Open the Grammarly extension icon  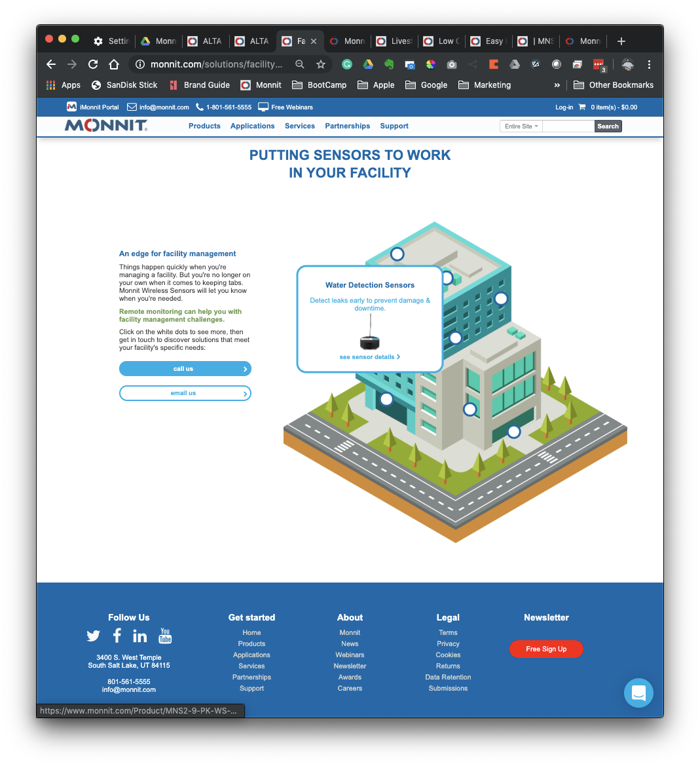(347, 64)
